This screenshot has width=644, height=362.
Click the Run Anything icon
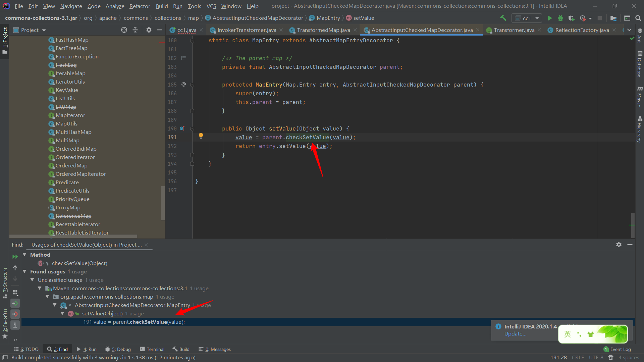coord(627,18)
